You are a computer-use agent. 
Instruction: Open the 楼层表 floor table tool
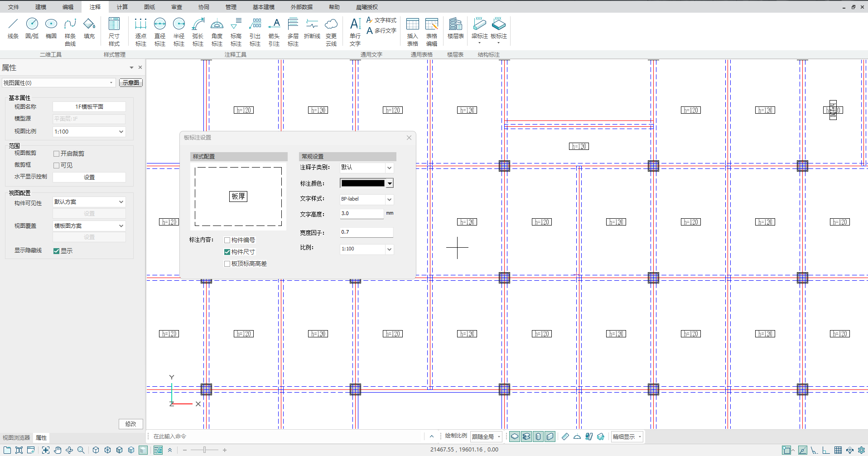[x=455, y=29]
